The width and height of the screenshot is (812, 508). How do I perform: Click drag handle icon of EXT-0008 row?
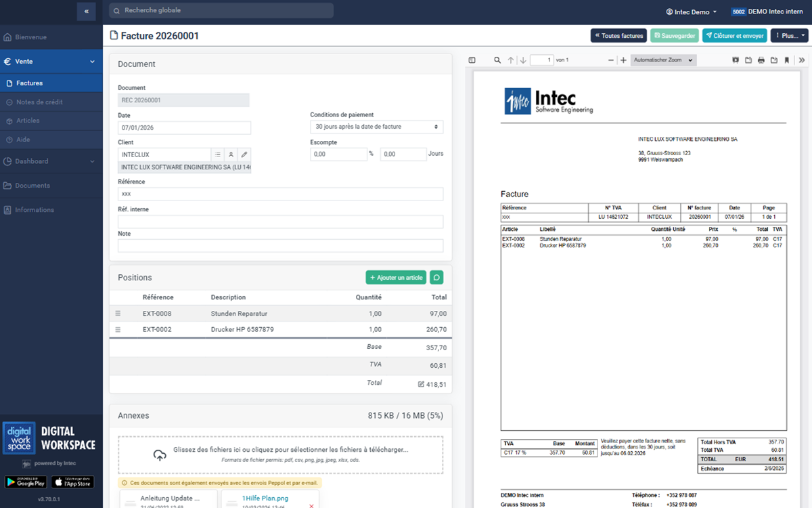click(118, 314)
